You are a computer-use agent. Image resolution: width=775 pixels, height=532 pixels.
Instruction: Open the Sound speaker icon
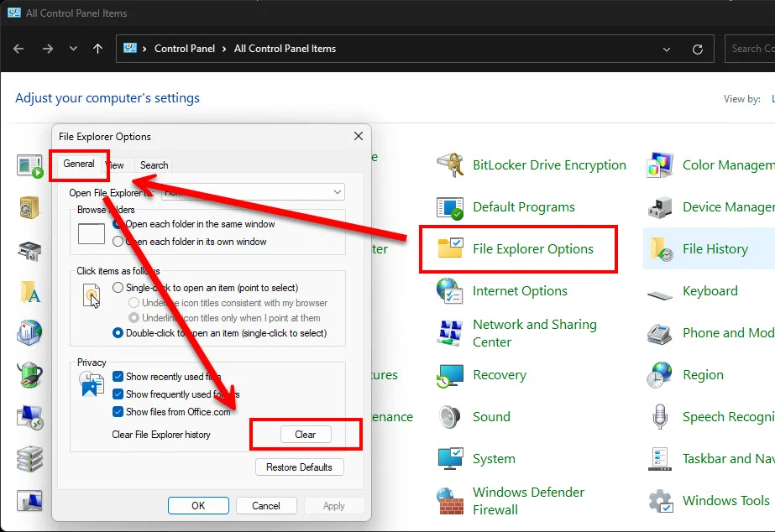pyautogui.click(x=449, y=417)
